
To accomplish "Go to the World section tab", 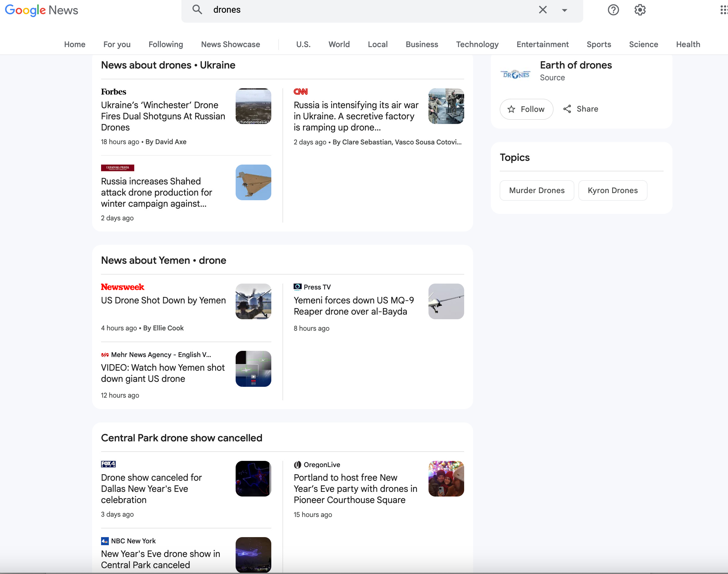I will point(339,44).
